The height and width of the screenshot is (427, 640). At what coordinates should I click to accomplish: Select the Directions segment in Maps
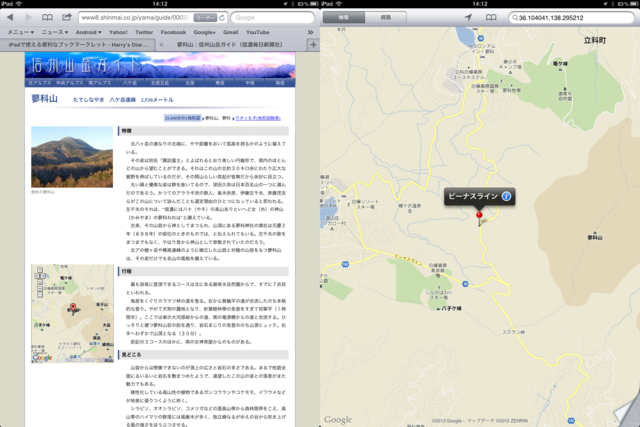point(386,18)
